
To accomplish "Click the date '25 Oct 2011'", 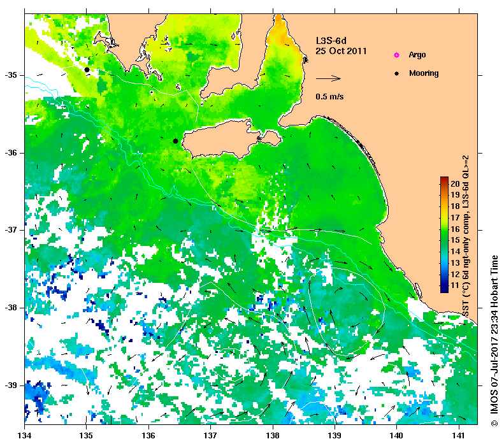I will [x=341, y=51].
